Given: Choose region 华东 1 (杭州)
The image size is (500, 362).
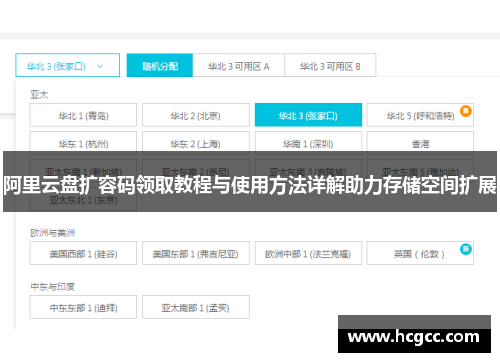Looking at the screenshot, I should pos(83,142).
